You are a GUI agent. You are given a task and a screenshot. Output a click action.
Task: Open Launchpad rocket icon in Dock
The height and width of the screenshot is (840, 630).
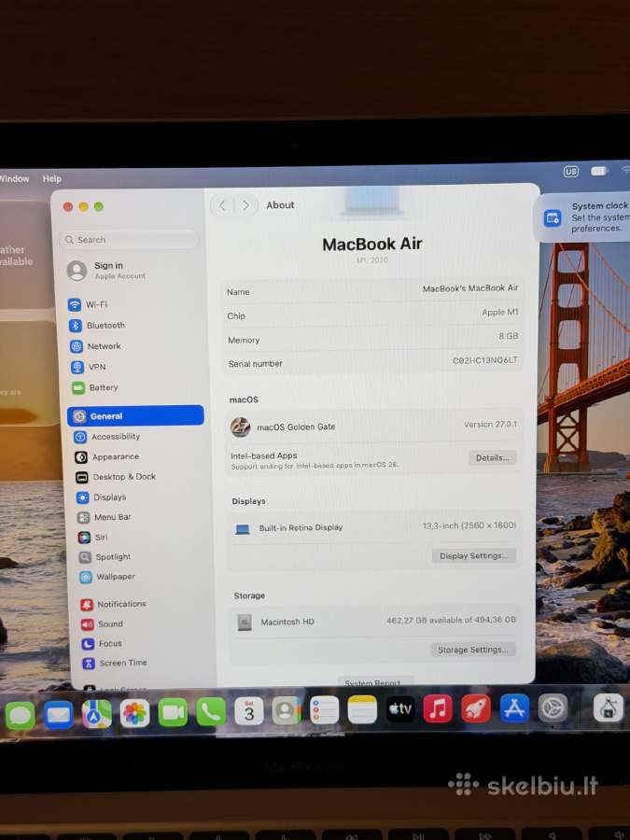(x=476, y=708)
